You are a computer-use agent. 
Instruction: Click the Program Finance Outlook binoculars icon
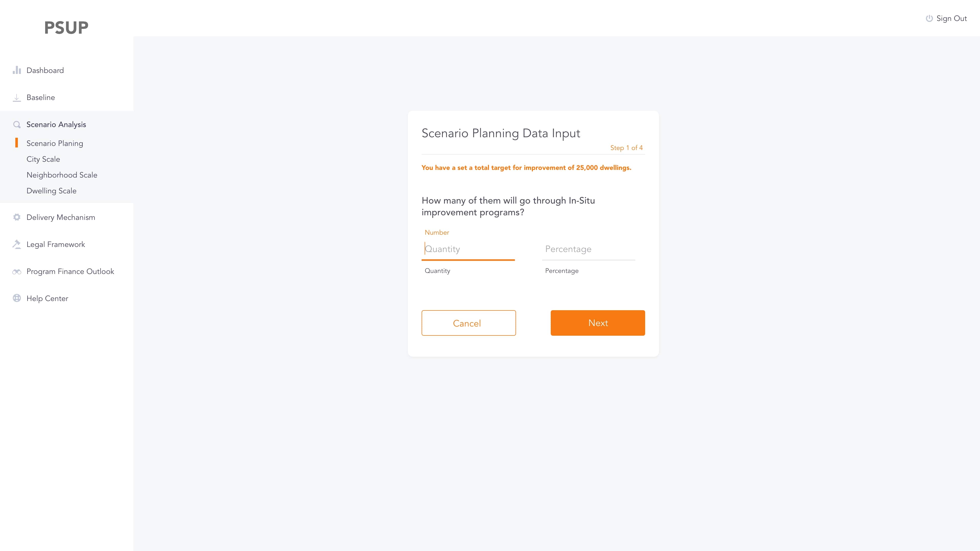point(17,271)
